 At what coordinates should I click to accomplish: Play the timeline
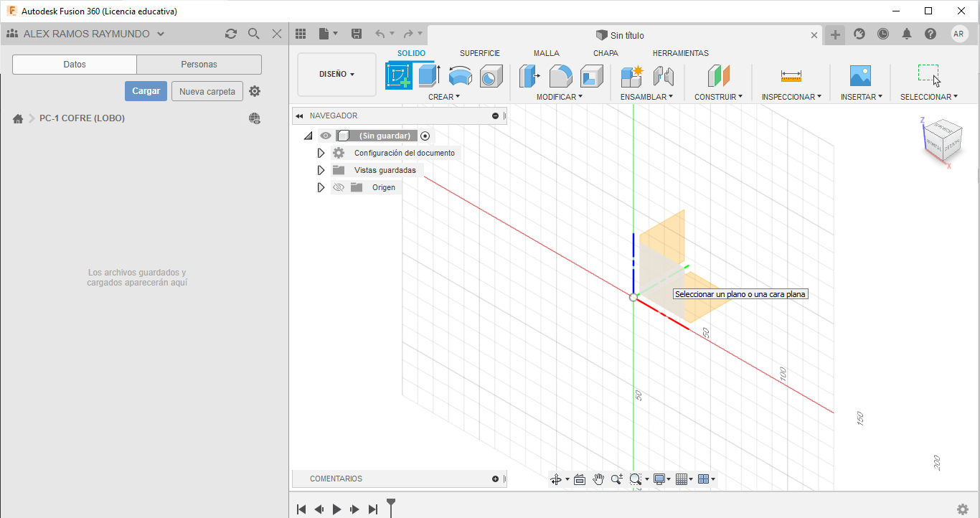[x=337, y=509]
